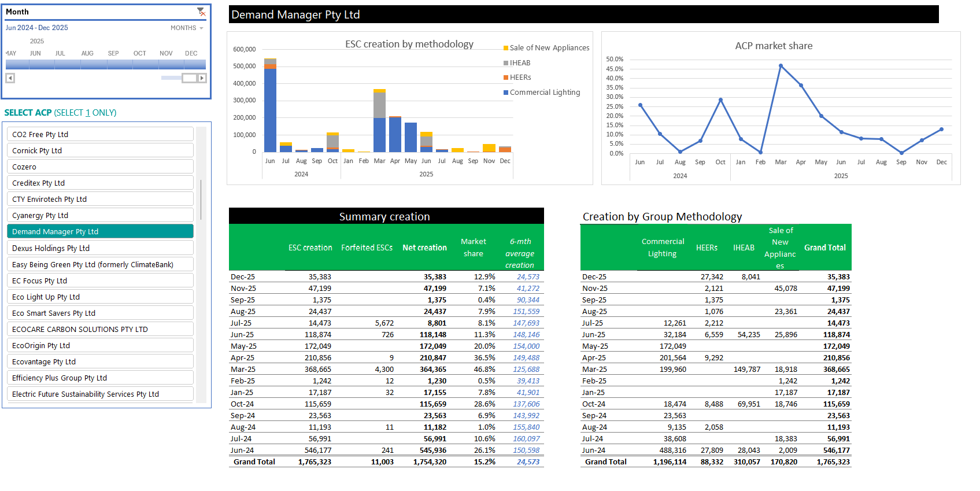Click the Jun 2024 bar in methodology chart
This screenshot has width=980, height=491.
(270, 105)
